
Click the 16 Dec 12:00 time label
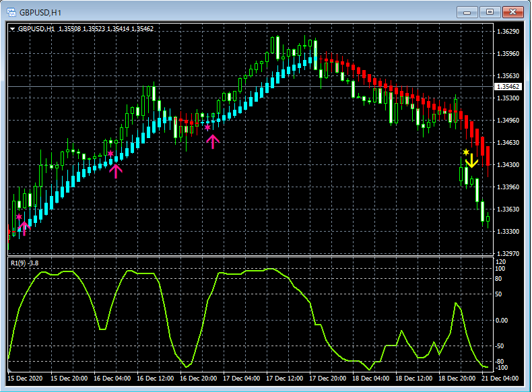pyautogui.click(x=155, y=378)
